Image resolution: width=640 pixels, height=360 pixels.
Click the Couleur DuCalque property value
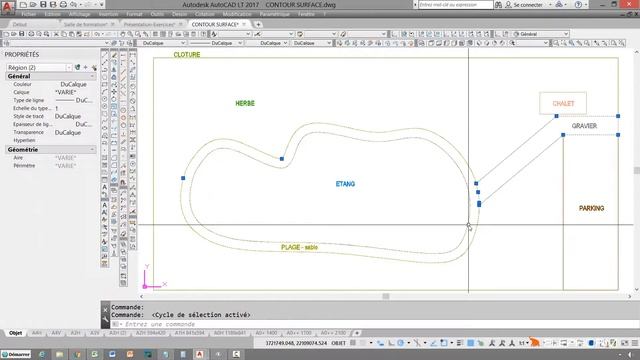coord(73,84)
